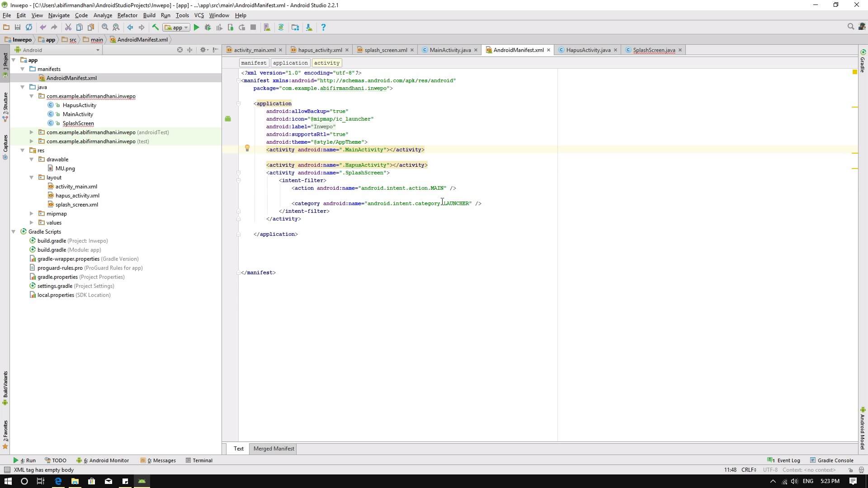Screen dimensions: 868x488
Task: Open the search everywhere magnifier
Action: coord(850,27)
